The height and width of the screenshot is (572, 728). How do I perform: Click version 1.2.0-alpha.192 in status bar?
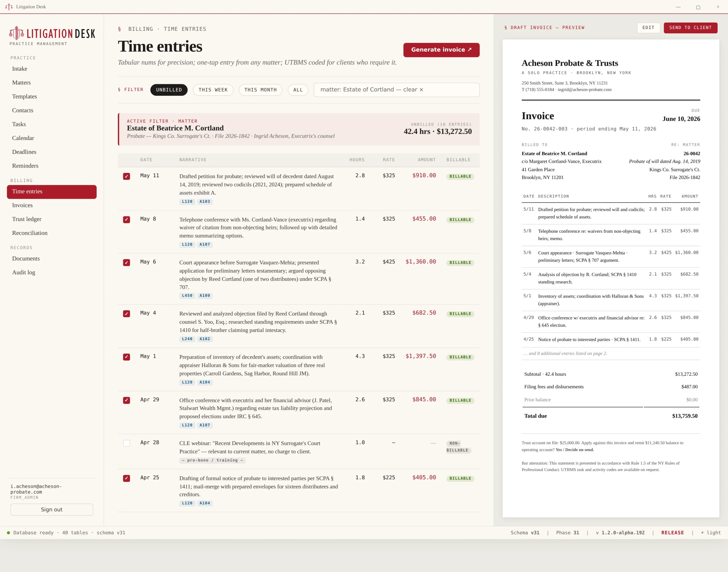[620, 532]
